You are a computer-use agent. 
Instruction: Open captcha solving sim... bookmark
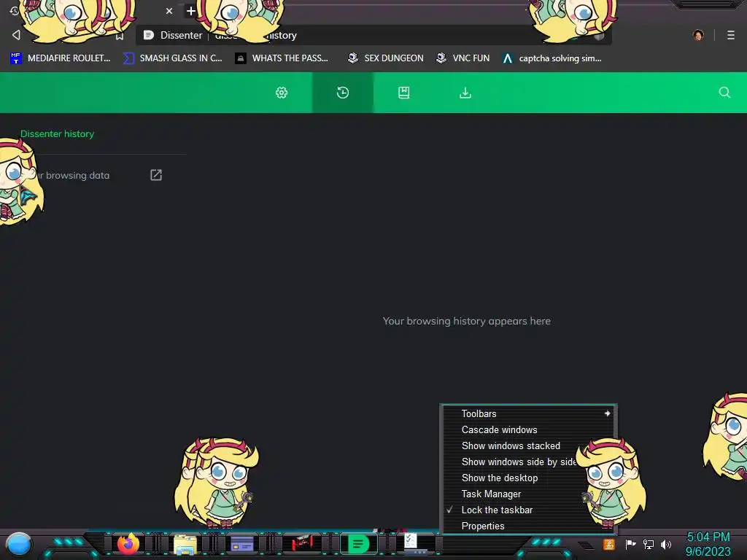click(x=552, y=58)
